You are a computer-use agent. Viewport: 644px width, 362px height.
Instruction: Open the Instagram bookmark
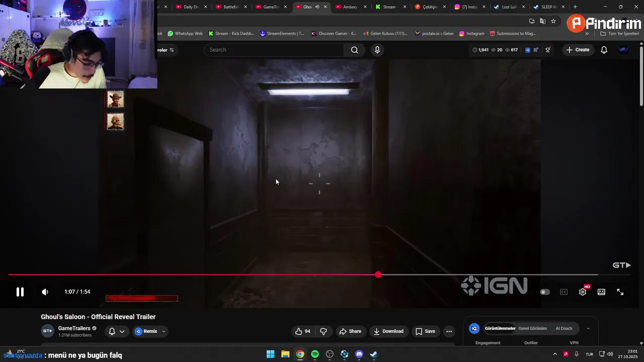(471, 34)
